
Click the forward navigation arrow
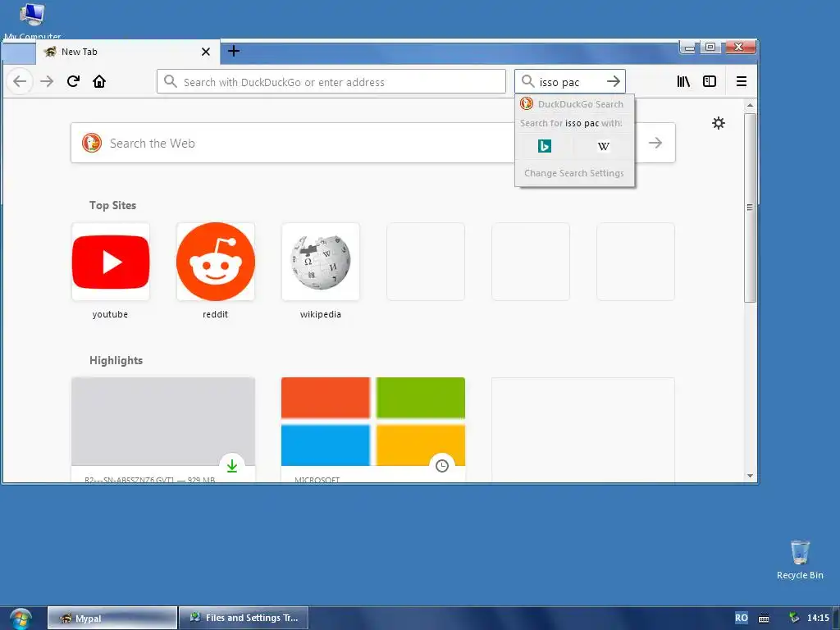tap(47, 81)
